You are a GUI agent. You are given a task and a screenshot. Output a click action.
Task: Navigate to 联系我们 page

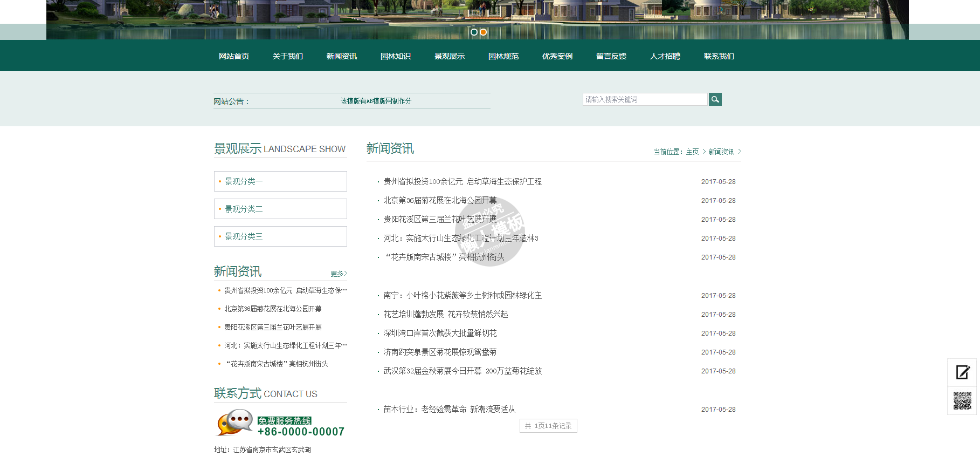[719, 56]
